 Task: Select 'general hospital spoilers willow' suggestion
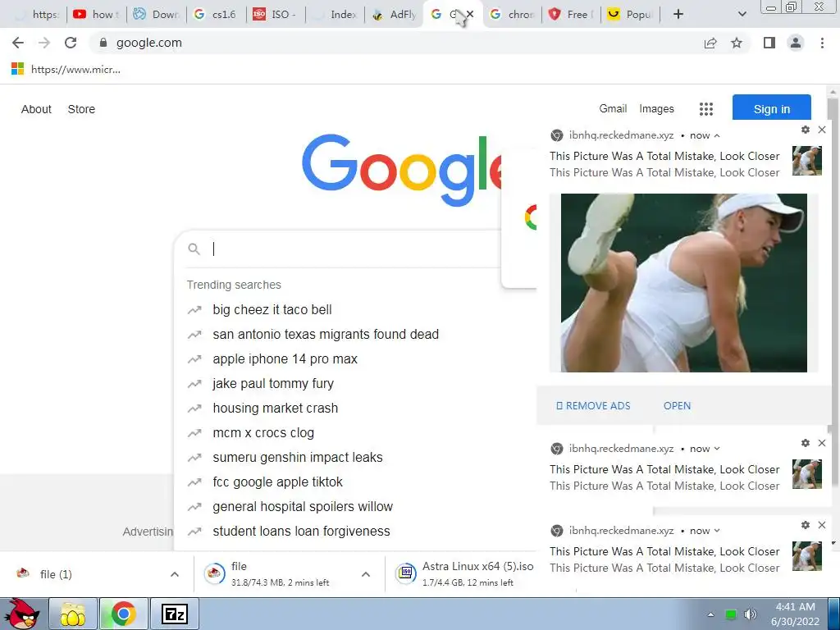click(x=303, y=507)
